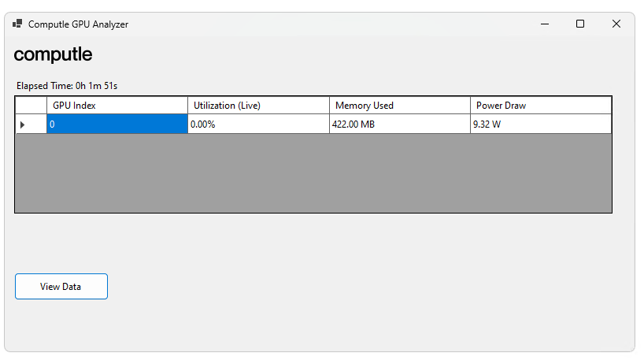This screenshot has height=364, width=644.
Task: Click the empty gray area of the grid
Action: click(313, 173)
